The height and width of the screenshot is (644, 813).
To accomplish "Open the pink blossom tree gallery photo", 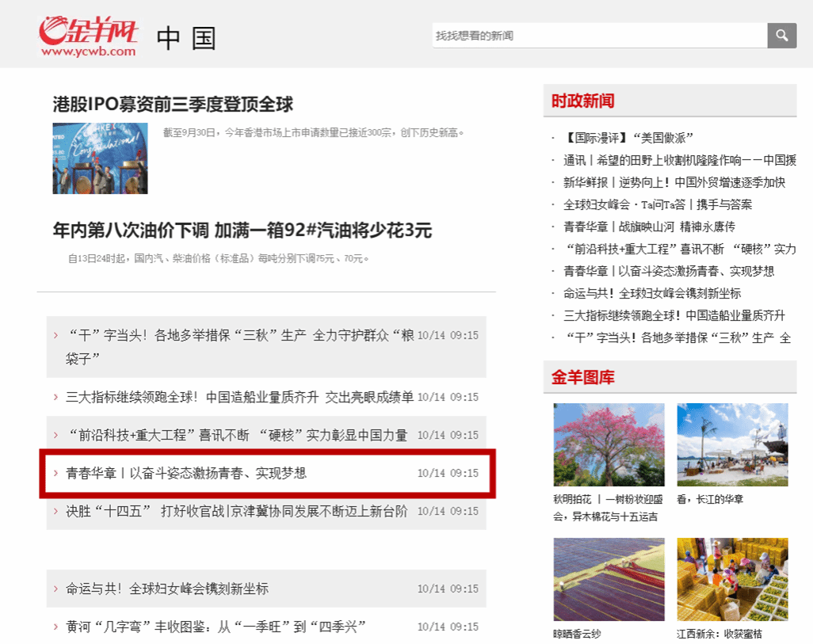I will coord(609,444).
